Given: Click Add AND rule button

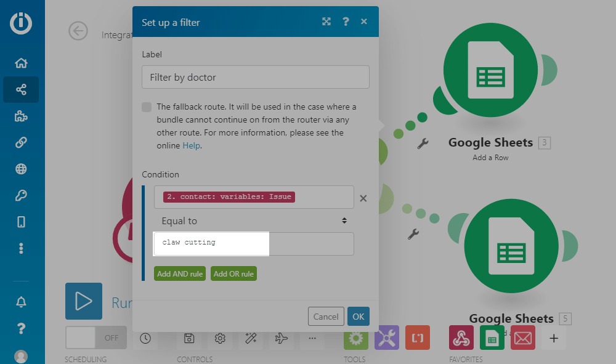Looking at the screenshot, I should click(180, 273).
